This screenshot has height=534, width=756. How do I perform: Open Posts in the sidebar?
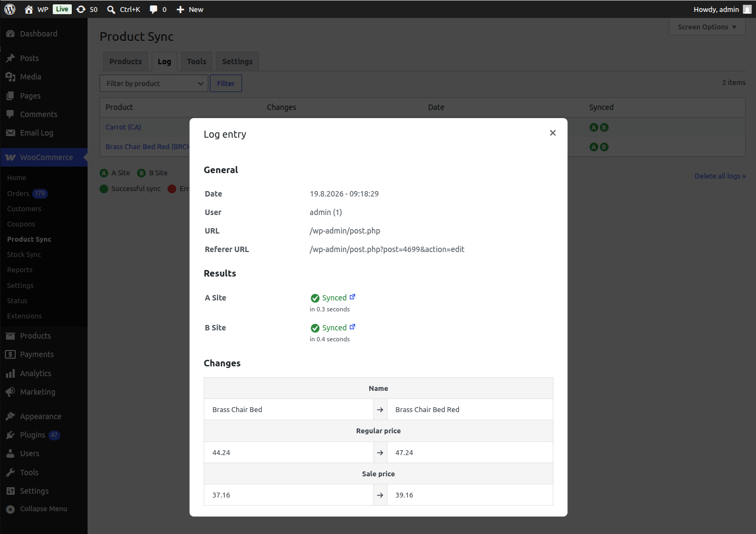pyautogui.click(x=44, y=58)
